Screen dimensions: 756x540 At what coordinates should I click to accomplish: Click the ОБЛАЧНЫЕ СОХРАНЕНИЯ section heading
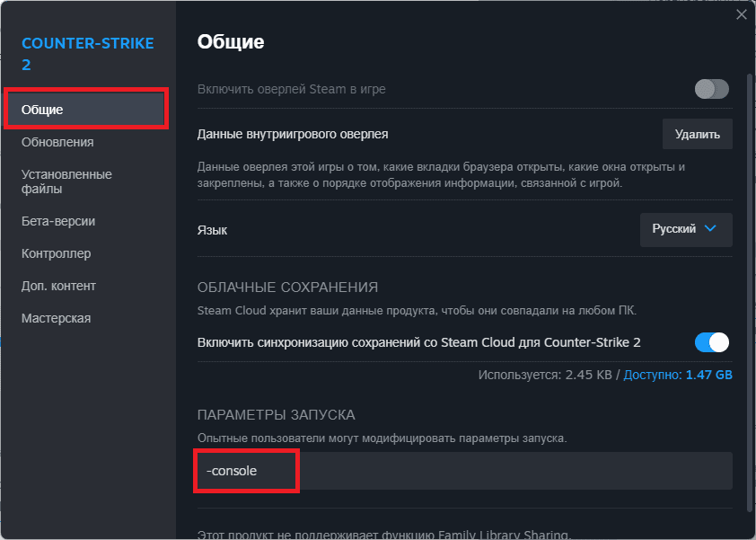coord(287,287)
